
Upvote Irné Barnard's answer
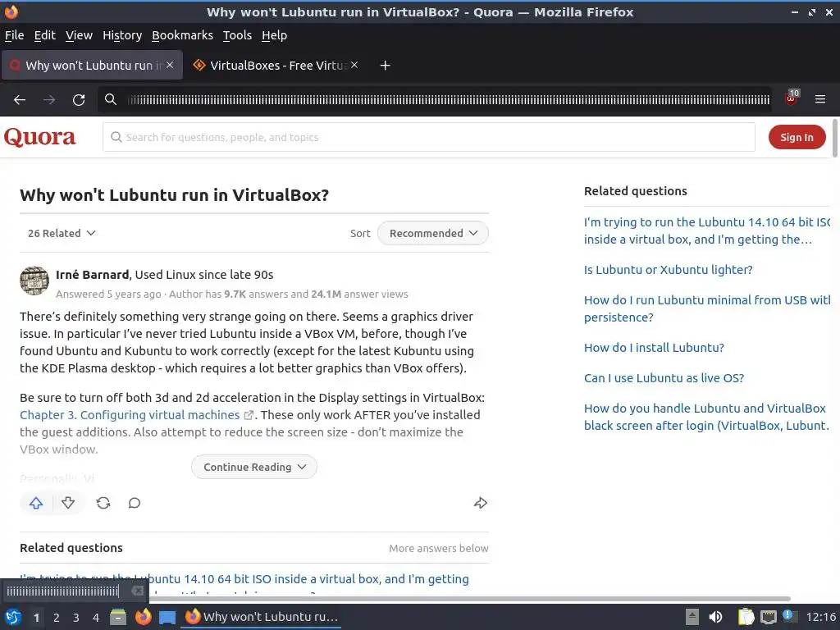tap(36, 503)
